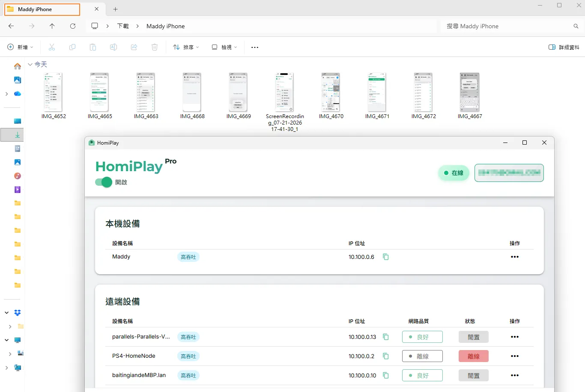This screenshot has width=585, height=392.
Task: Click the 閒置 status for baitingiandeMBP.lan
Action: click(x=474, y=375)
